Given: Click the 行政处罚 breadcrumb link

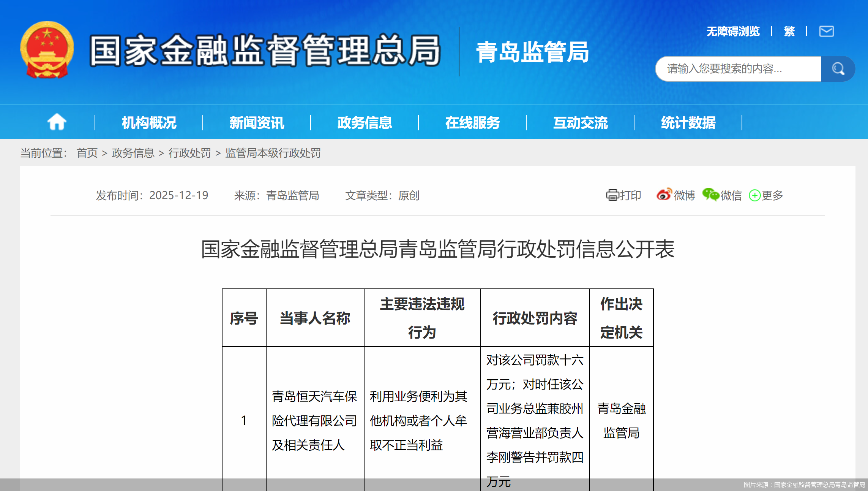Looking at the screenshot, I should coord(189,153).
